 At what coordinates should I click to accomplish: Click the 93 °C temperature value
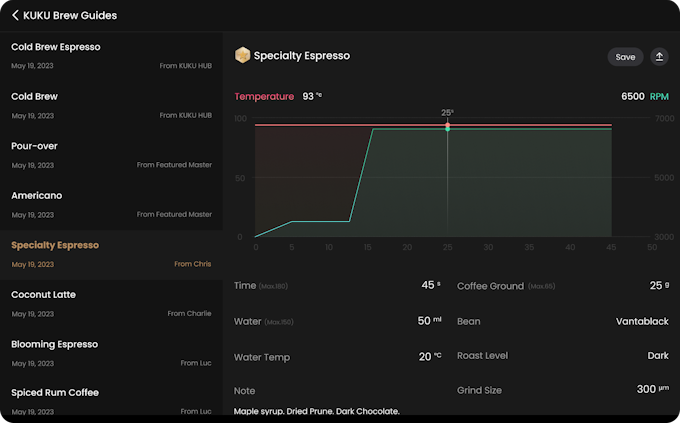[x=312, y=96]
